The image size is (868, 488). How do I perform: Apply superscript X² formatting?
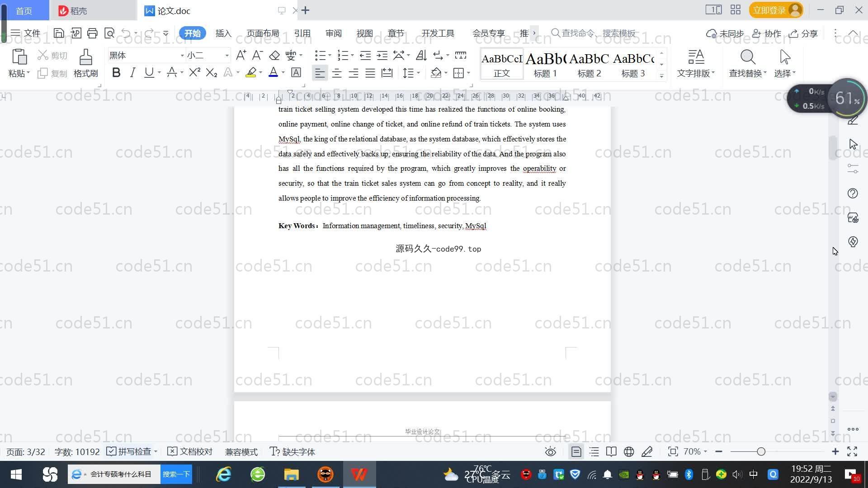194,72
